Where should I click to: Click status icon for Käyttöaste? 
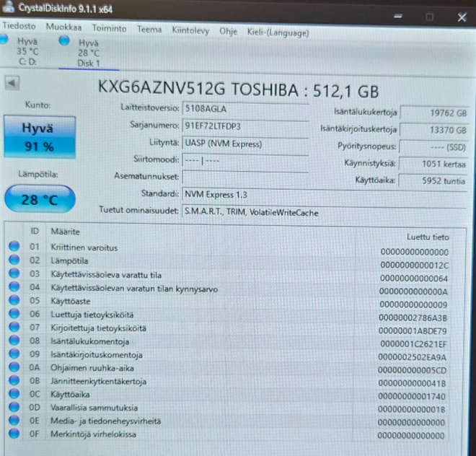point(14,300)
